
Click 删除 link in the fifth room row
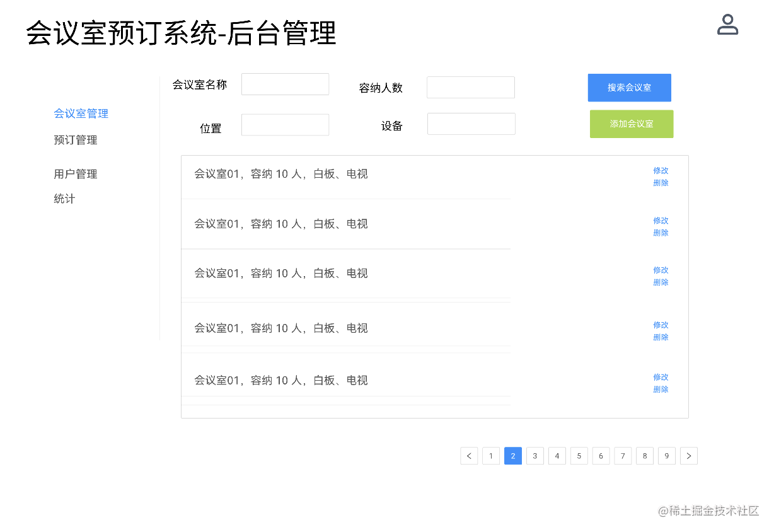pos(661,390)
